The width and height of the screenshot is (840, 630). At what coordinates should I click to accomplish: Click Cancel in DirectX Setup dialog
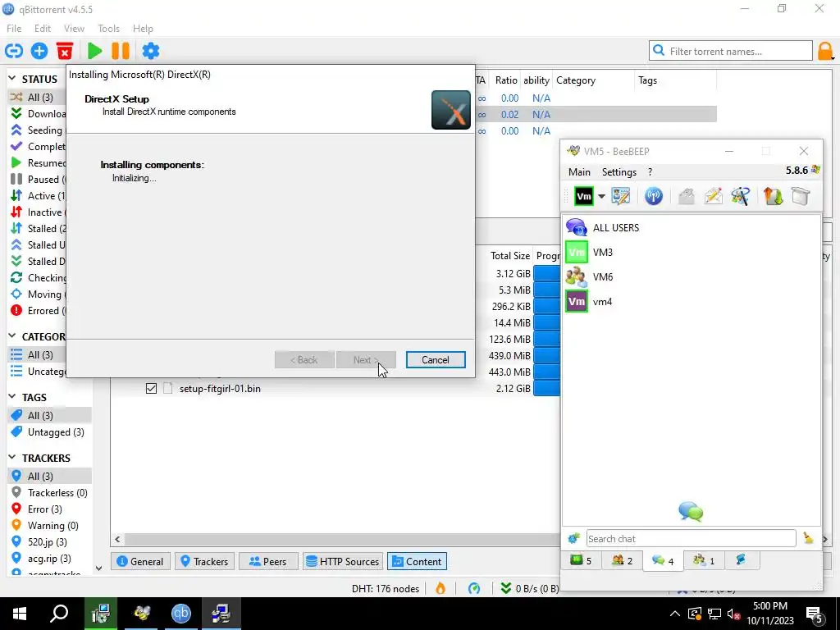[x=436, y=360]
